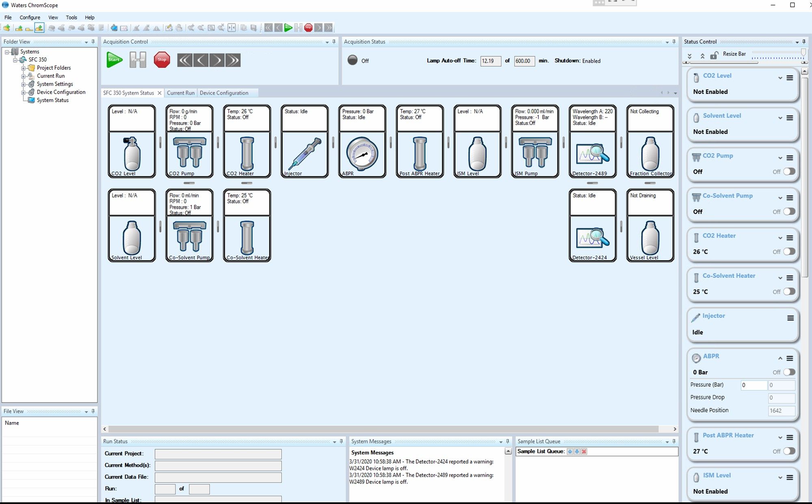
Task: Open the Tools menu
Action: tap(71, 17)
